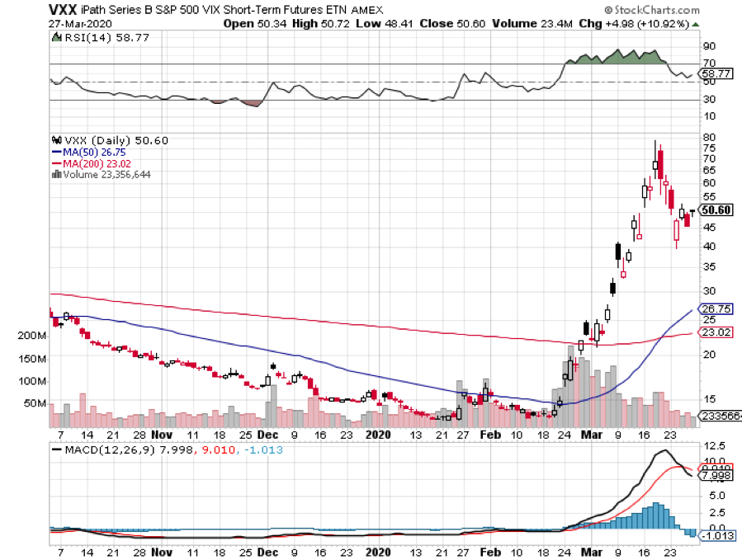
Task: Click the 58.77 RSI value tag on right axis
Action: coord(716,73)
